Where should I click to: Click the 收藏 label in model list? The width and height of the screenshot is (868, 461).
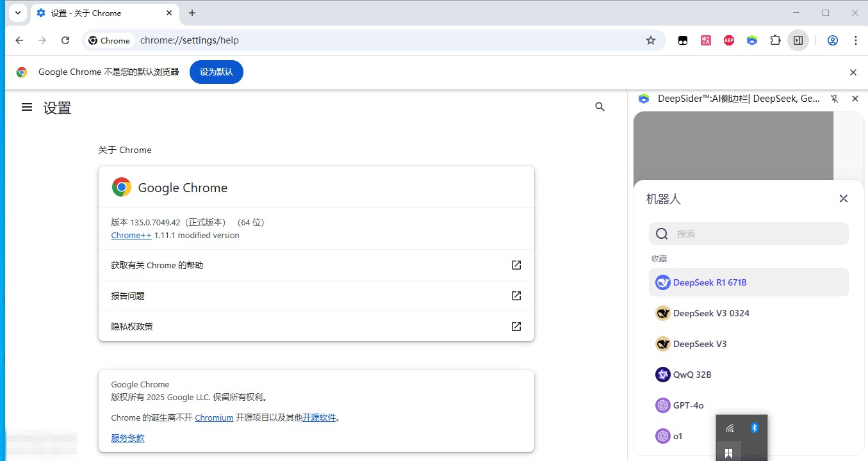click(659, 259)
